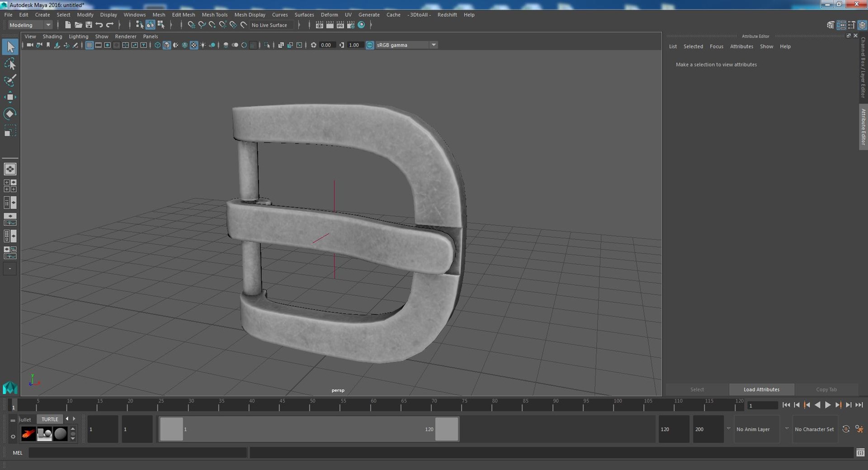Toggle textured shading in viewport
The image size is (868, 470).
[x=194, y=45]
